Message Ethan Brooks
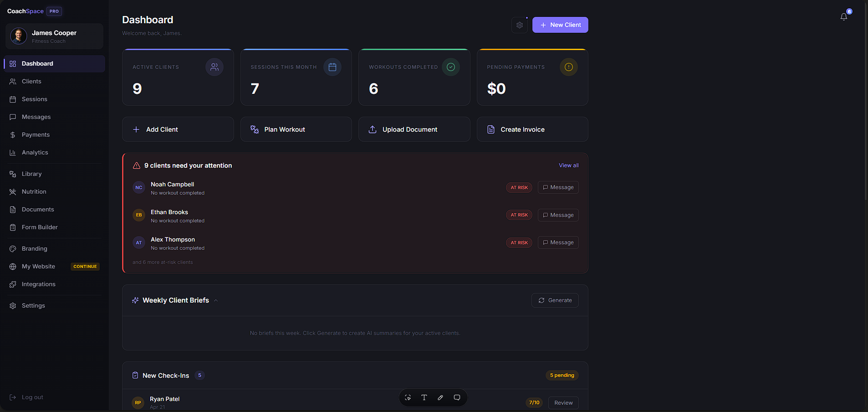Viewport: 868px width, 412px height. (x=558, y=215)
